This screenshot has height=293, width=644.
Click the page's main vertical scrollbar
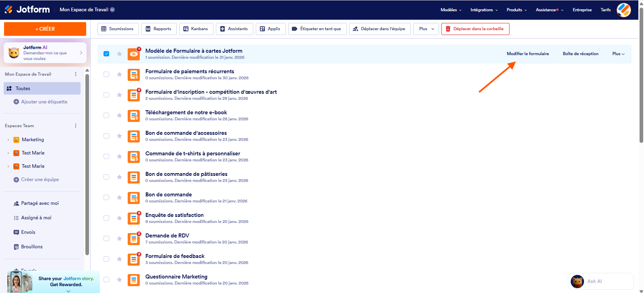pos(641,75)
